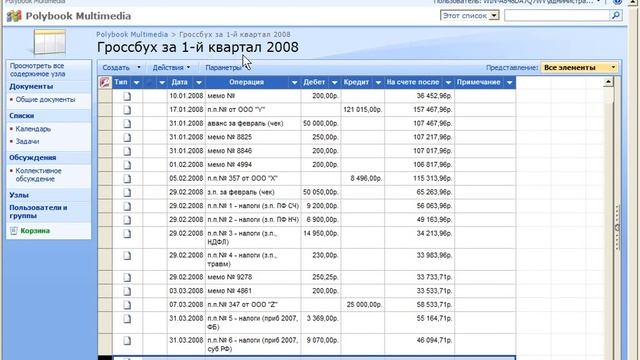Click cell with credit 121 015,00р.
The image size is (640, 360).
click(x=363, y=110)
